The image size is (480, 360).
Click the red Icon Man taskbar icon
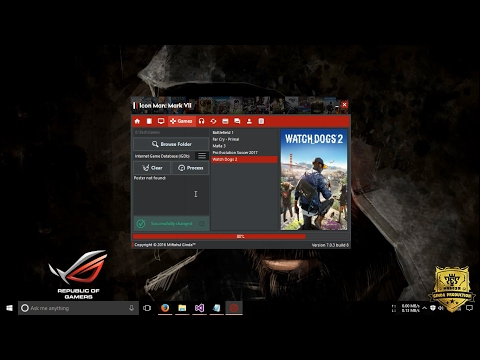(x=234, y=308)
